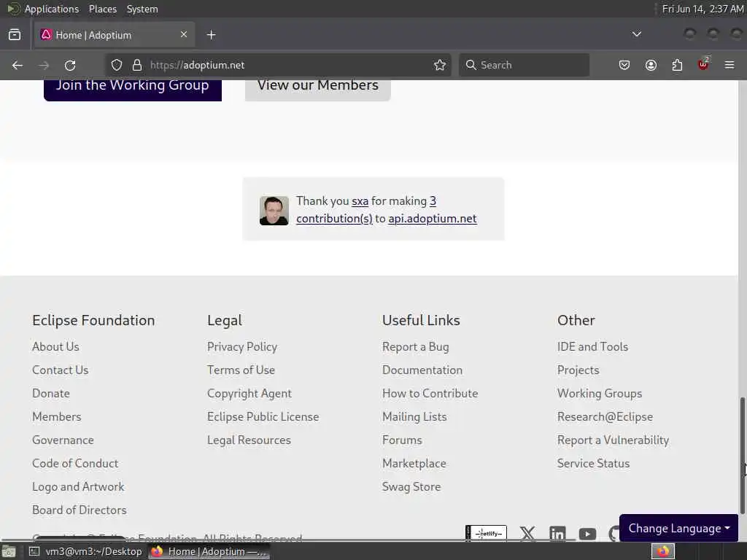Open Contact Us footer link

pyautogui.click(x=60, y=370)
